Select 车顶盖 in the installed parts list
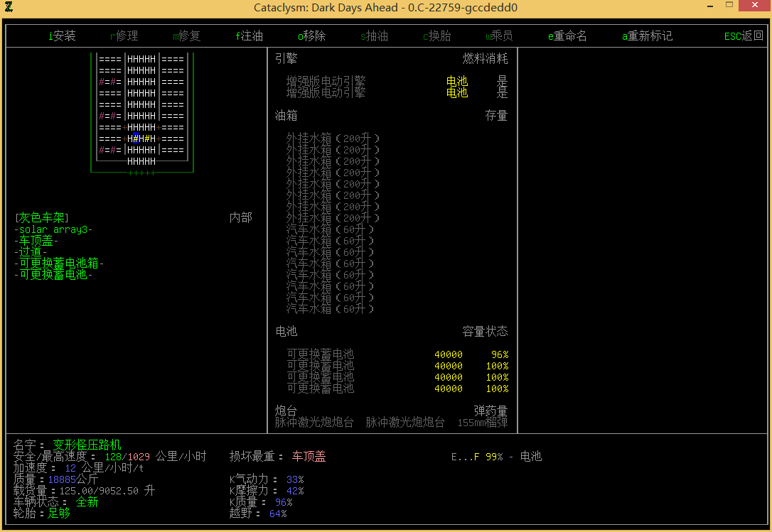772x532 pixels. pos(36,241)
